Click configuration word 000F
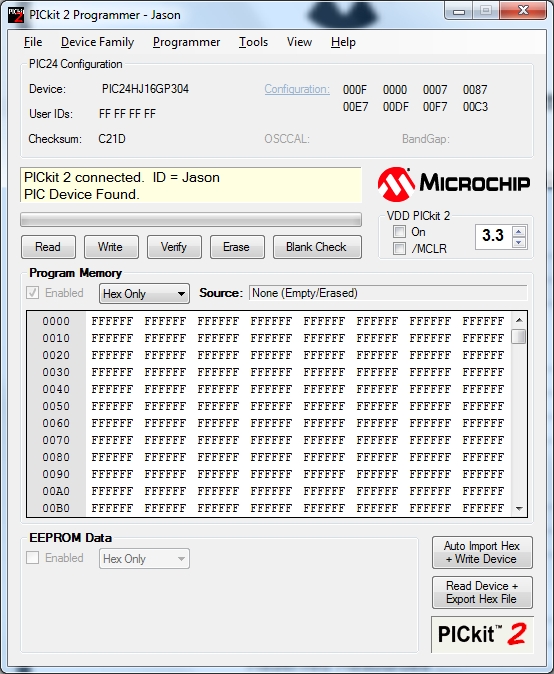Screen dimensions: 554x674 (355, 90)
